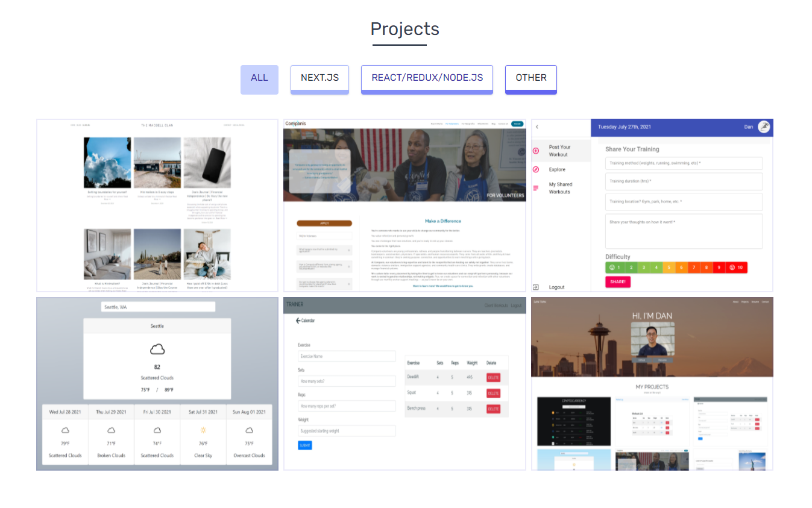
Task: Click the Explore compass icon
Action: [x=536, y=169]
